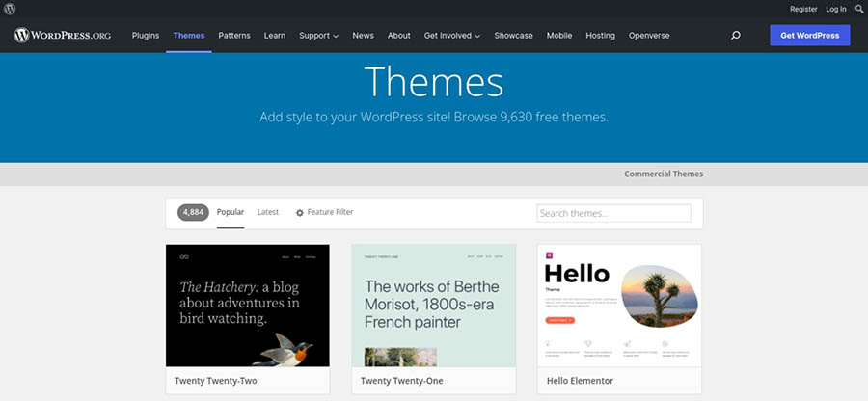Open the Plugins nav item
Image resolution: width=868 pixels, height=401 pixels.
(146, 36)
